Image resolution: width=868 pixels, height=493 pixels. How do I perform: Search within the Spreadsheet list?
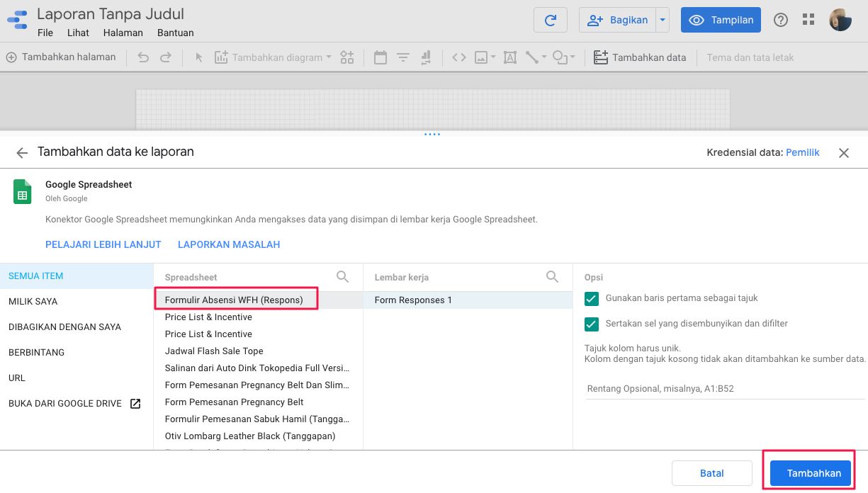pyautogui.click(x=342, y=277)
